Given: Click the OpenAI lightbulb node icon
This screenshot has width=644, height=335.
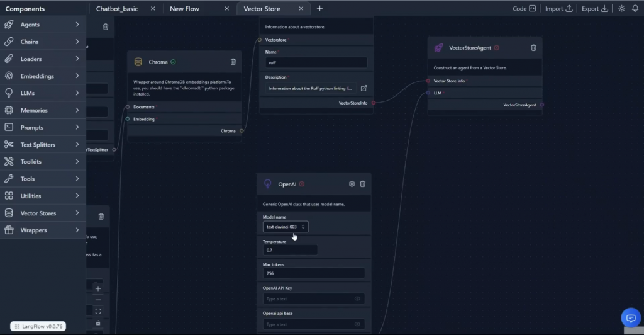Looking at the screenshot, I should [x=267, y=184].
